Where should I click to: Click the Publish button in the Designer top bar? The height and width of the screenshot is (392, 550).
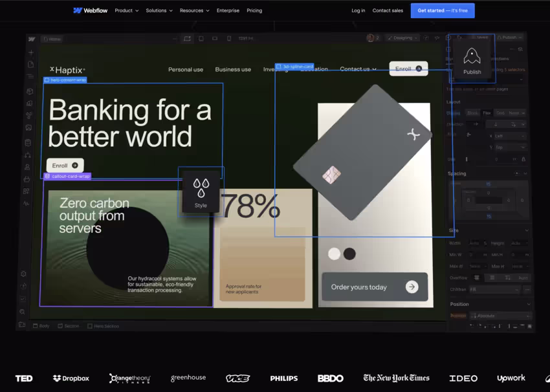[x=509, y=37]
